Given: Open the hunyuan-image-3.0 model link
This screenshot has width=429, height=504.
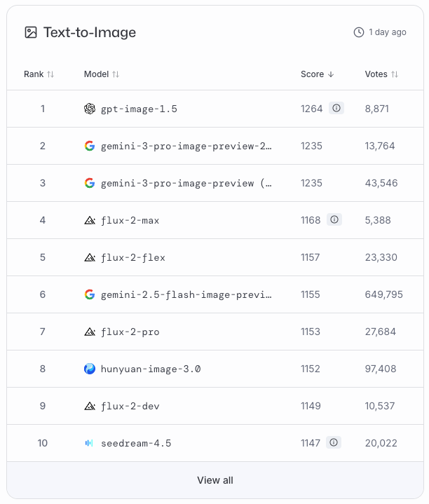Looking at the screenshot, I should coord(151,369).
